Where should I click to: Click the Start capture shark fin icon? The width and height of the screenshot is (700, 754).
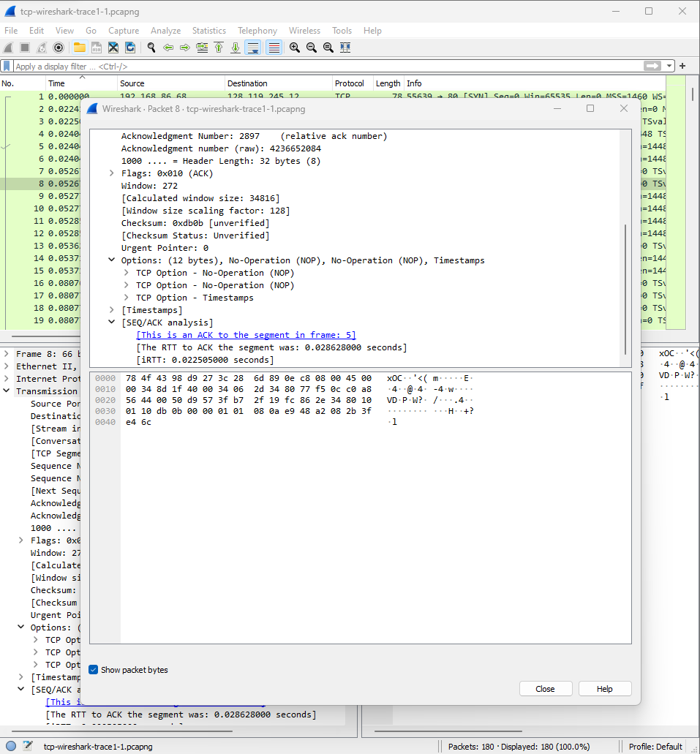pyautogui.click(x=8, y=48)
